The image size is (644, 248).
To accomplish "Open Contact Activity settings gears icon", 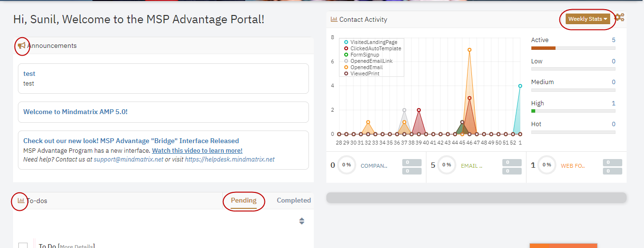I will (x=619, y=17).
